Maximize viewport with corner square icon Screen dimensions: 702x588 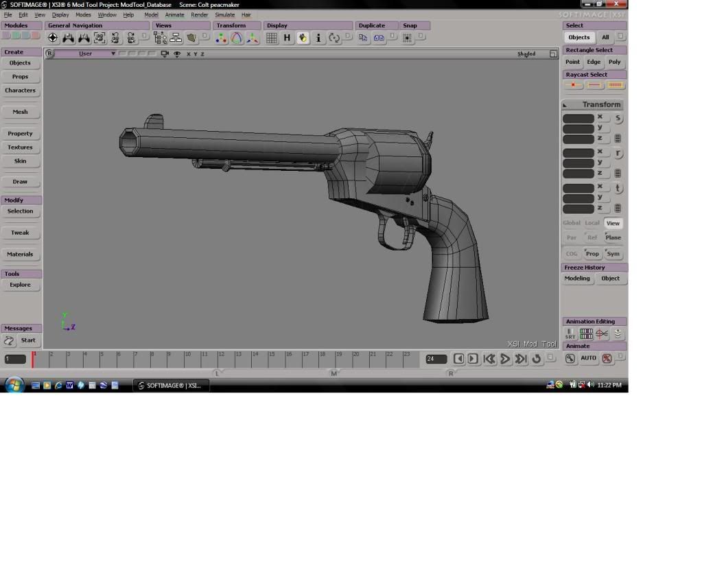point(553,54)
